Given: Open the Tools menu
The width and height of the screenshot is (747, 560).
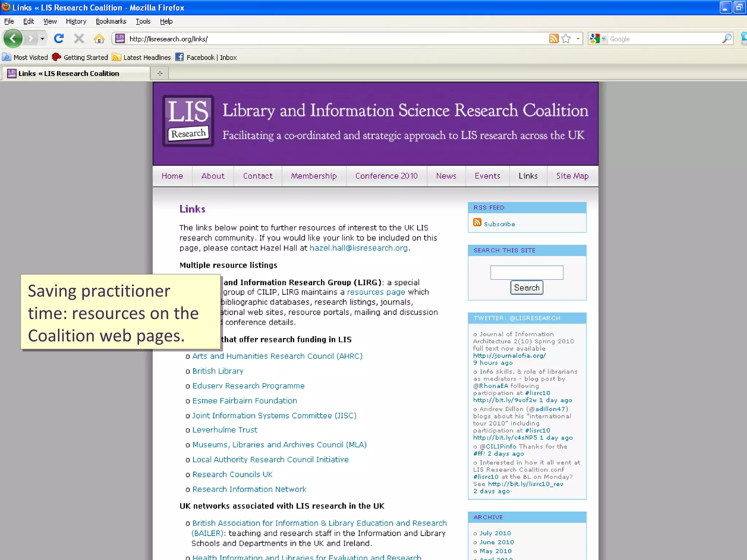Looking at the screenshot, I should click(143, 21).
